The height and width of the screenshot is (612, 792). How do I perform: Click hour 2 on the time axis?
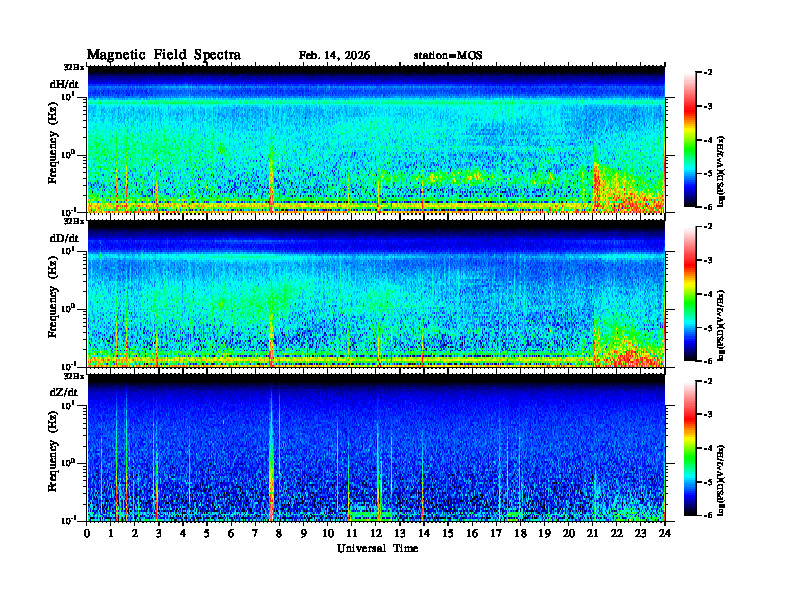click(135, 534)
